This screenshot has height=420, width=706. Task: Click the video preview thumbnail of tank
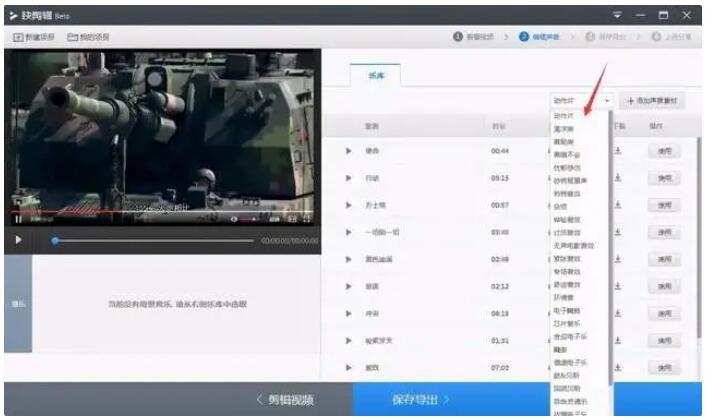pos(163,137)
